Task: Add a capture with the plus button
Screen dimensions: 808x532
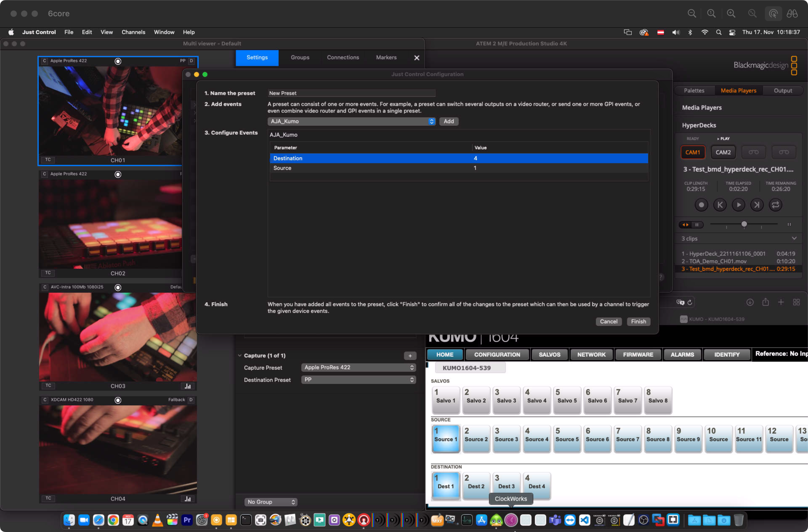Action: [x=410, y=356]
